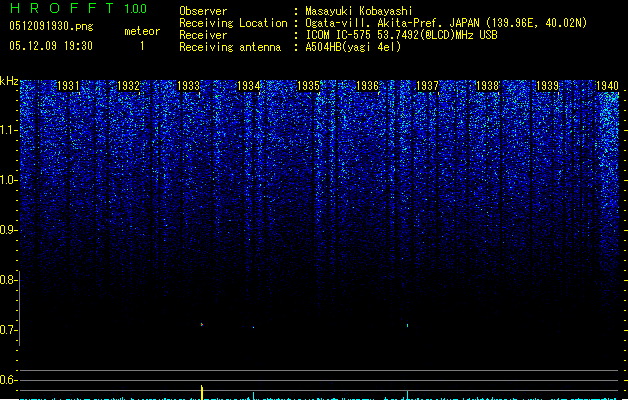Click the 1935 time marker
Screen dimensions: 629x400
click(308, 85)
